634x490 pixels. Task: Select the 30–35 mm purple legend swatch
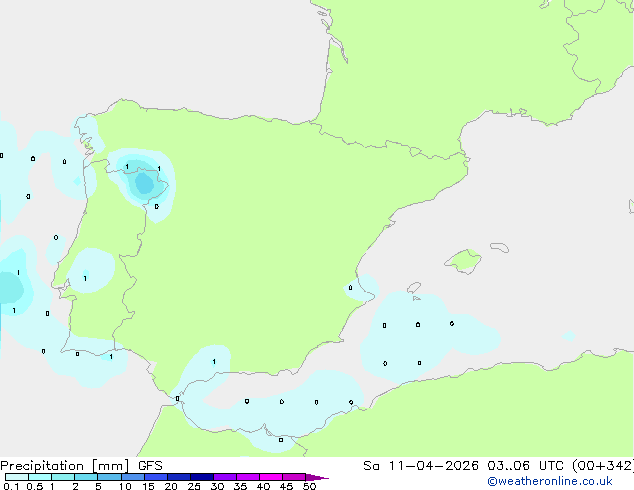tap(225, 477)
